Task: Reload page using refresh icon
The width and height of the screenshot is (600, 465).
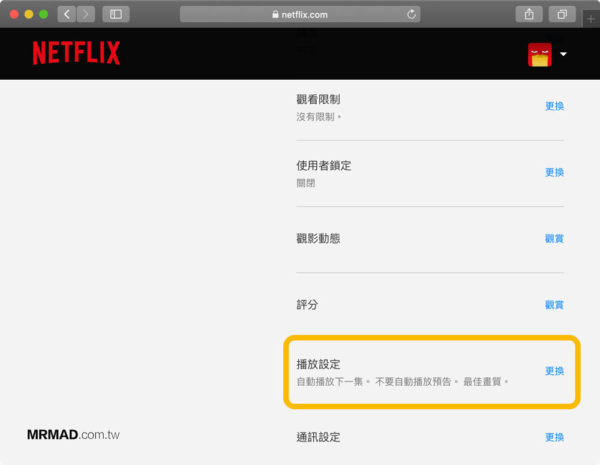Action: [x=411, y=15]
